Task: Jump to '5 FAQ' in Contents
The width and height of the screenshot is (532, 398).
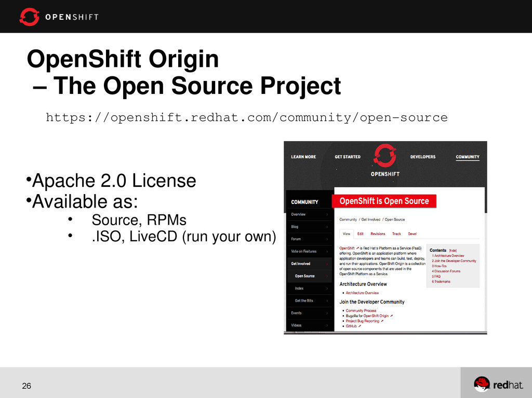Action: 436,276
